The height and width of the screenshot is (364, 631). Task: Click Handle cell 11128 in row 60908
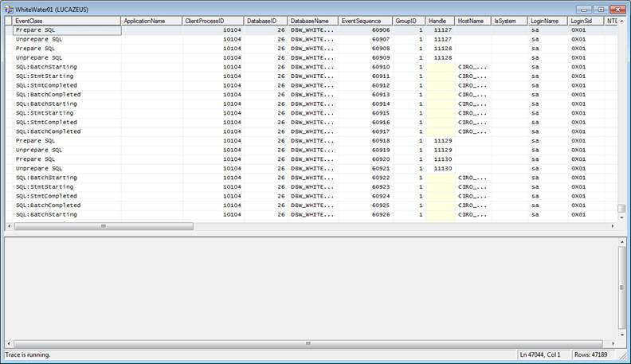coord(441,49)
